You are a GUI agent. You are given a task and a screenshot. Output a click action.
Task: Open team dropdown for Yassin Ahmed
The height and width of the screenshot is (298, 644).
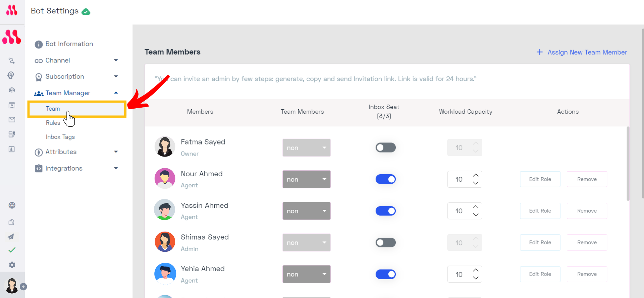[x=306, y=211]
